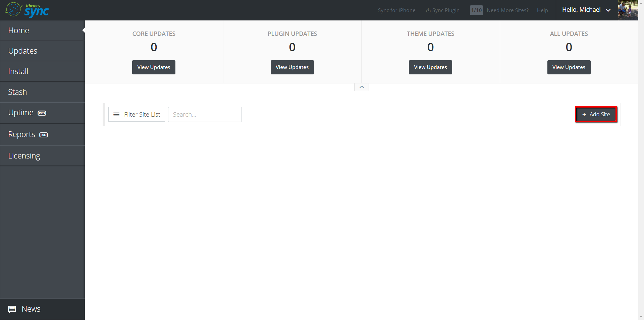Open the Reports PRO sidebar item
Viewport: 644px width, 320px height.
click(42, 135)
